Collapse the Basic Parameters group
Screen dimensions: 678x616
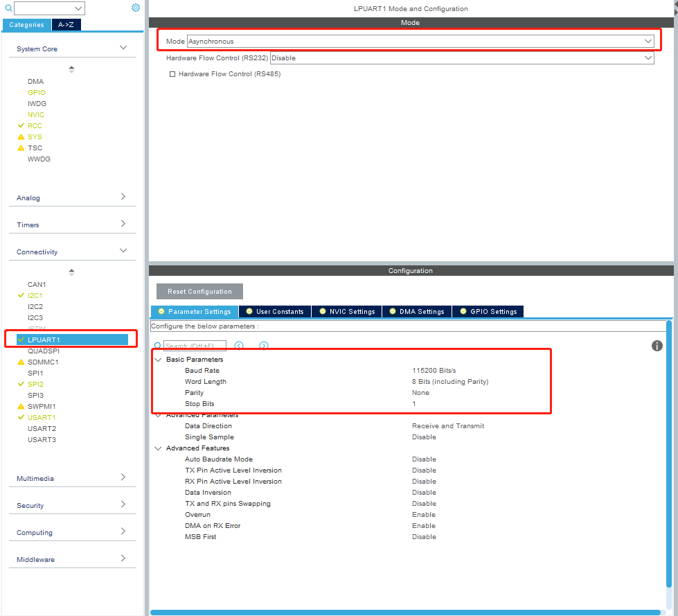point(159,360)
